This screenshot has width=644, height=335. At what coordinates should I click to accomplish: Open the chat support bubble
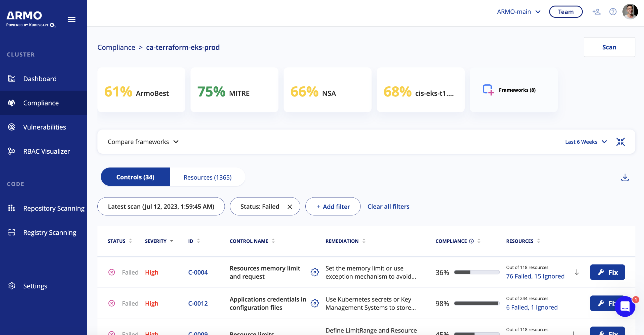[625, 306]
